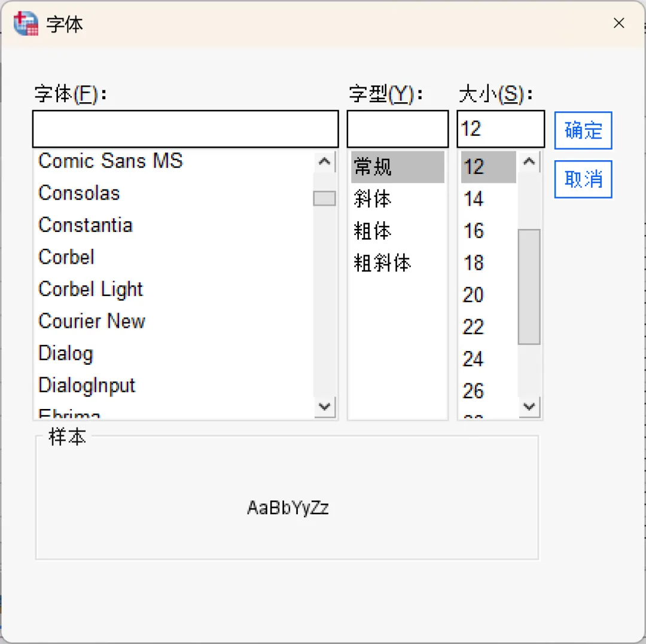This screenshot has height=644, width=646.
Task: Choose Courier New font
Action: click(x=92, y=321)
